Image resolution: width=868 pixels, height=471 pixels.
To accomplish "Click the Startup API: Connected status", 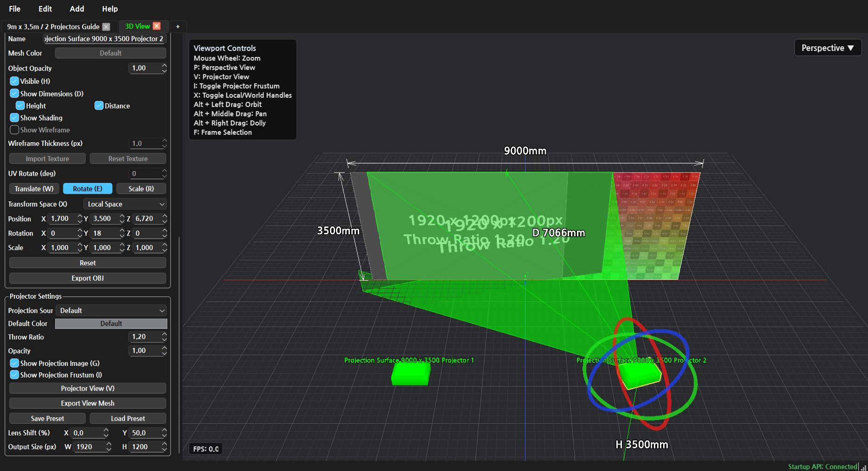I will [x=823, y=466].
